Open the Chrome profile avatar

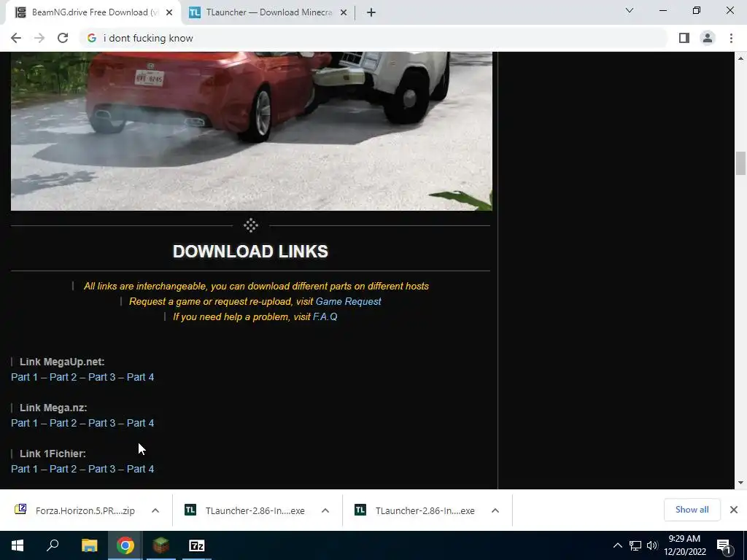click(x=708, y=38)
